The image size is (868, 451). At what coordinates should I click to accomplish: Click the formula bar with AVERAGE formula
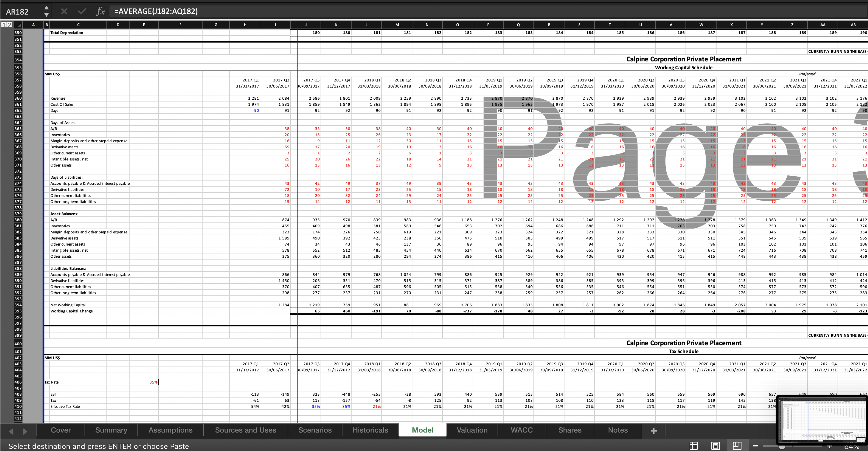488,12
